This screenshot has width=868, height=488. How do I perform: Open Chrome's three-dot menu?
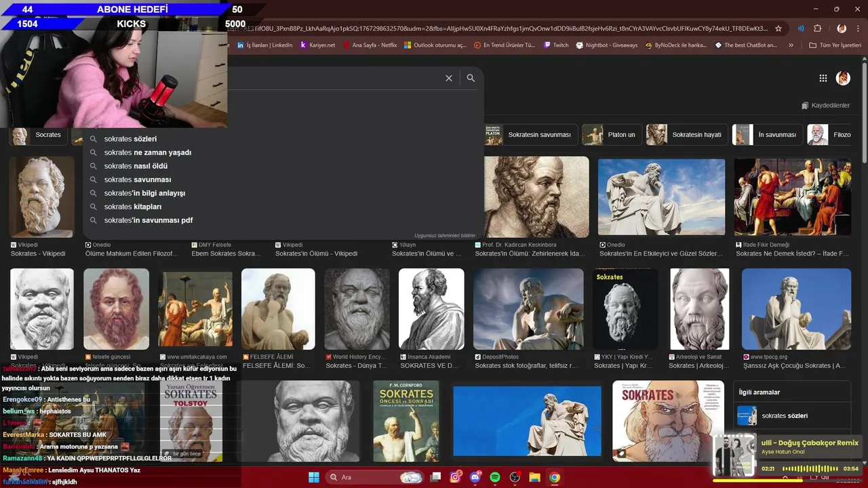(x=859, y=28)
